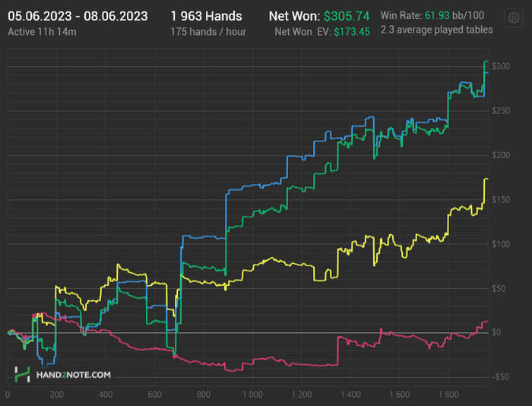Select the 'Active 11h 14m' text
532x406 pixels.
pyautogui.click(x=42, y=32)
